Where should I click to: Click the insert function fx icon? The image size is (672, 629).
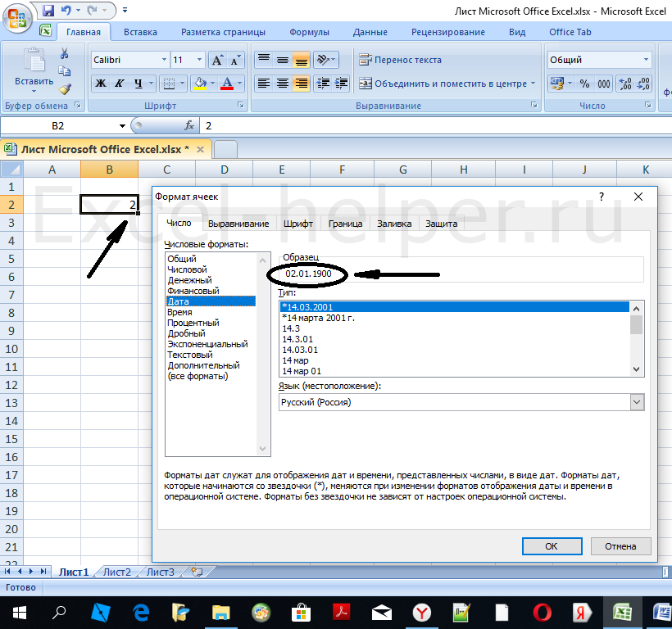(189, 125)
